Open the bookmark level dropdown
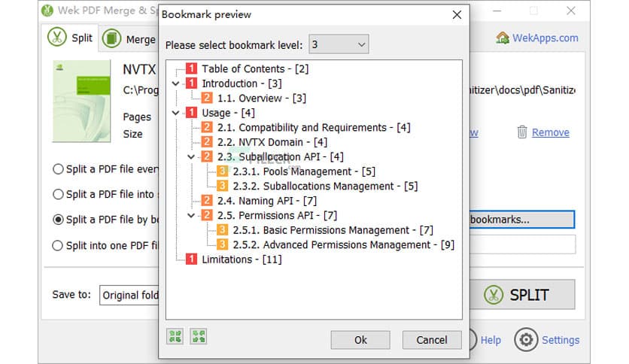Viewport: 629px width, 364px height. click(338, 44)
